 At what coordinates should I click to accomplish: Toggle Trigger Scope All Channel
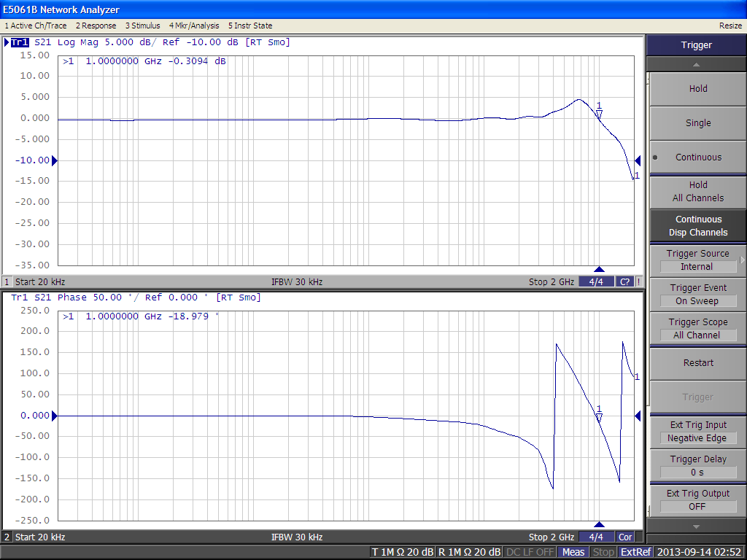tap(698, 329)
